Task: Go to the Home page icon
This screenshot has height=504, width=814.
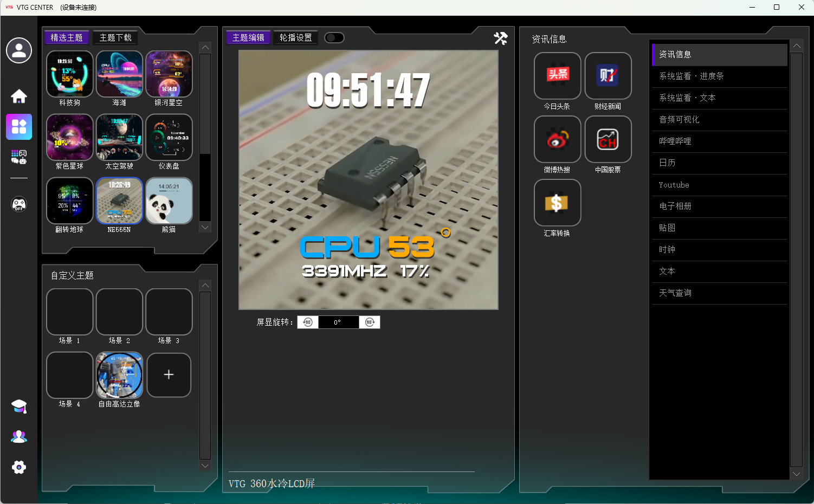Action: click(x=19, y=96)
